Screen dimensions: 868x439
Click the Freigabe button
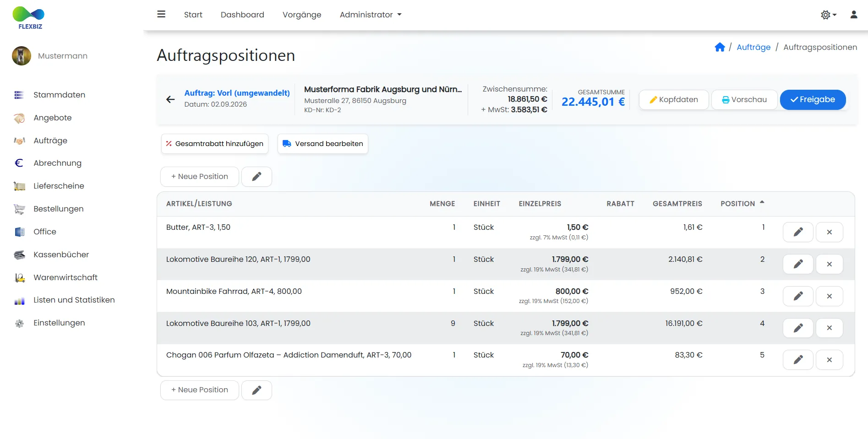813,100
